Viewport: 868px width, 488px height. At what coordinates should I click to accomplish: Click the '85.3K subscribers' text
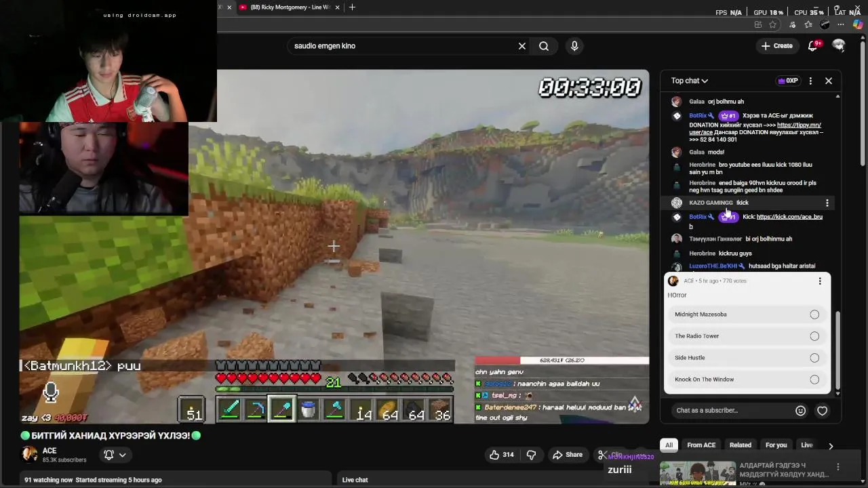[x=64, y=460]
